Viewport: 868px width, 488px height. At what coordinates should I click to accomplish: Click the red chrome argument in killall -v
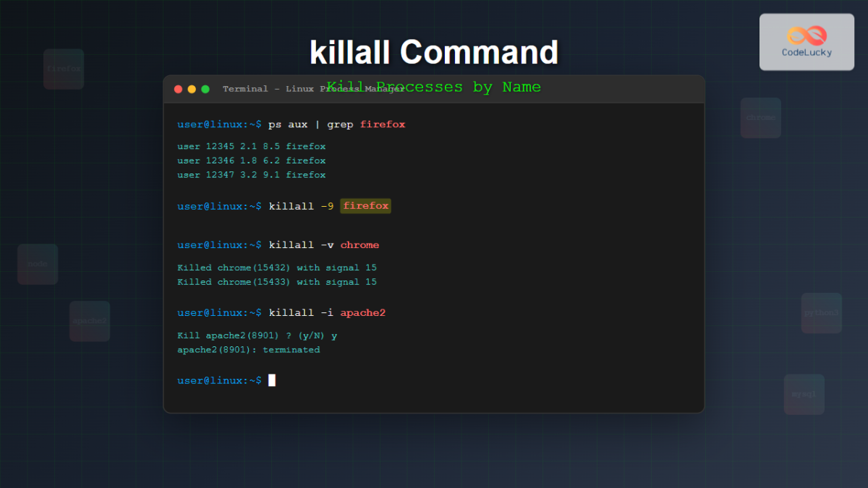(x=359, y=244)
